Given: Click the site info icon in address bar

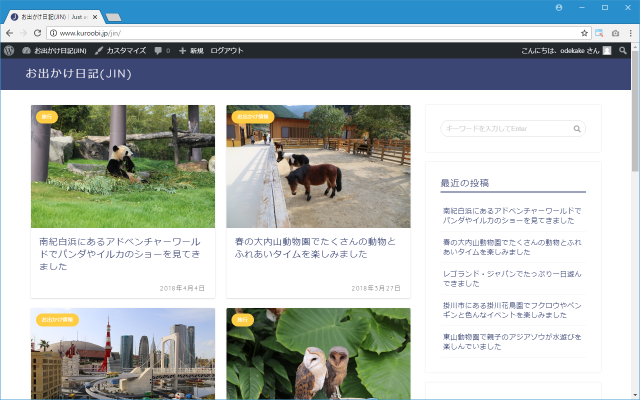Looking at the screenshot, I should coord(53,33).
